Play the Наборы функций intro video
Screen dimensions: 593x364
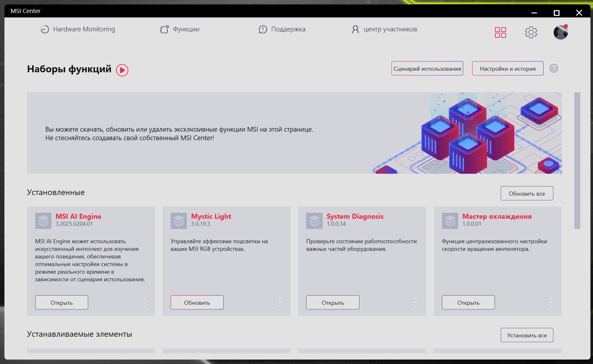point(122,70)
